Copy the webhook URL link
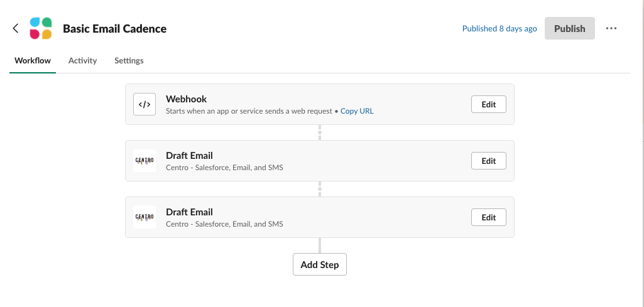Image resolution: width=644 pixels, height=307 pixels. [357, 111]
